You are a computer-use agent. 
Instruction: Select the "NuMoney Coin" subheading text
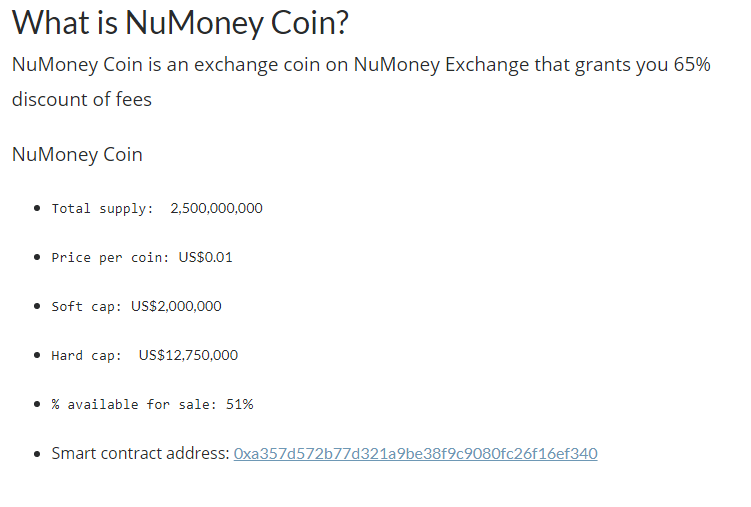tap(77, 155)
